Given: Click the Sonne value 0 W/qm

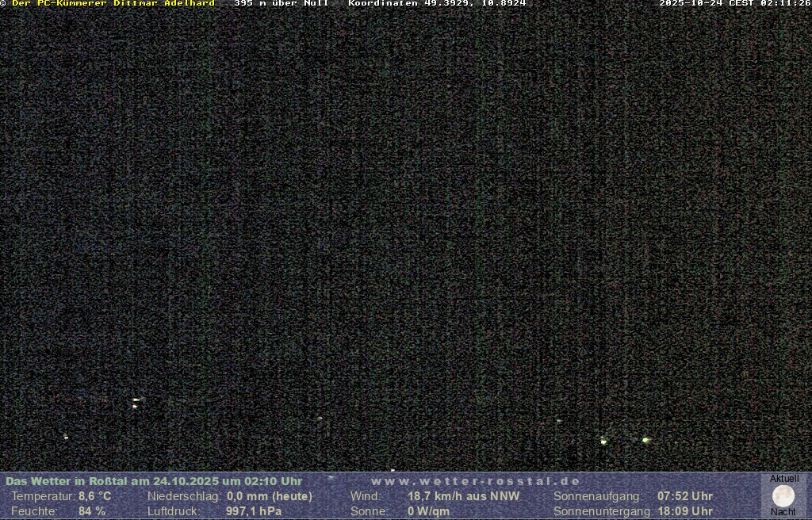Looking at the screenshot, I should click(x=428, y=511).
